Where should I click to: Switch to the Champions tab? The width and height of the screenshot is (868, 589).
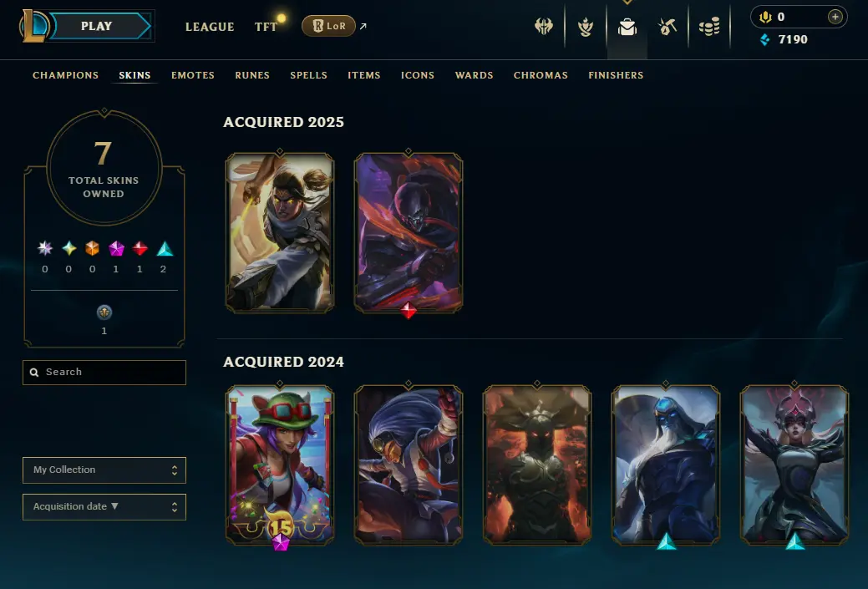coord(65,75)
